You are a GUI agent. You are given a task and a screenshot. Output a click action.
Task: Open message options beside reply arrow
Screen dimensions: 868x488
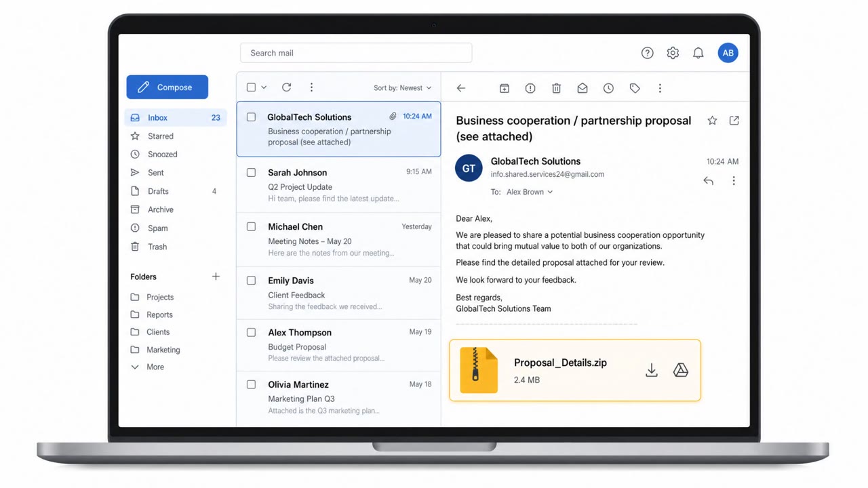(x=733, y=181)
